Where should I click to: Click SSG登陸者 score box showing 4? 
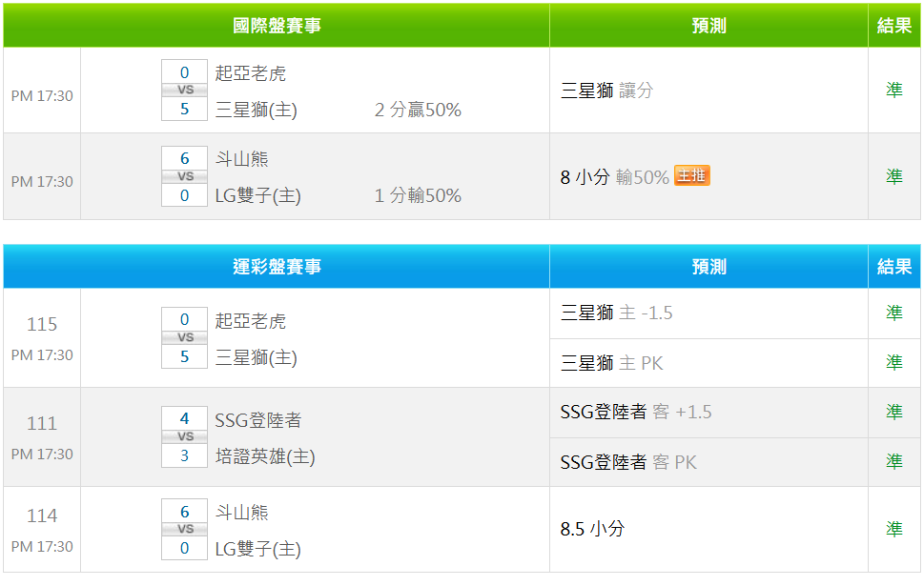tap(184, 418)
